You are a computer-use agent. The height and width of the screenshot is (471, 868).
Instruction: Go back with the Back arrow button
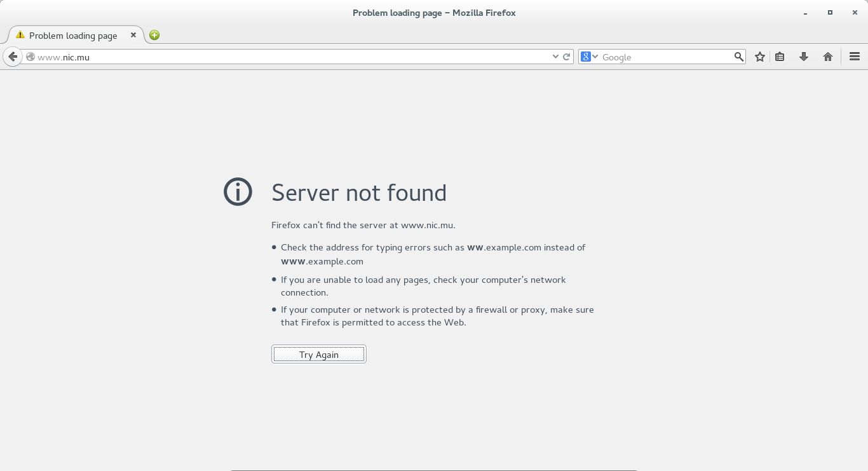[x=12, y=57]
